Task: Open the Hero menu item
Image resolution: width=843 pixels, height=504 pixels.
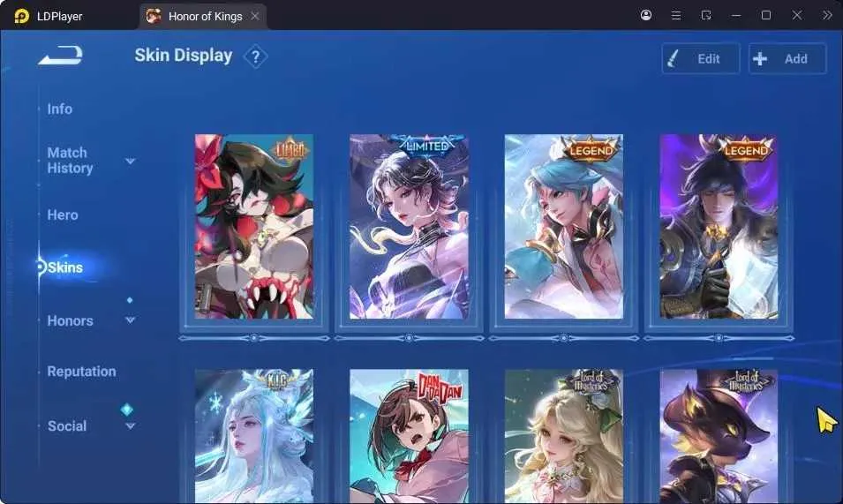Action: [63, 214]
